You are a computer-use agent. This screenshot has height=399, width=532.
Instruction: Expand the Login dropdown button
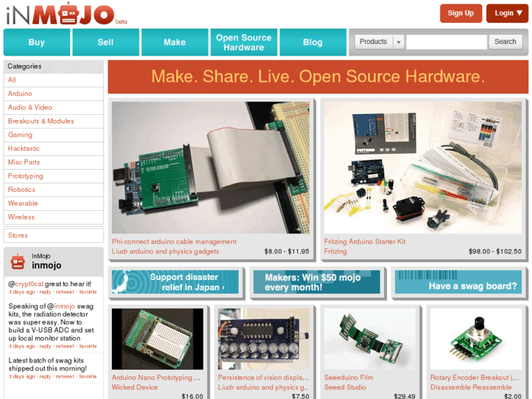507,13
